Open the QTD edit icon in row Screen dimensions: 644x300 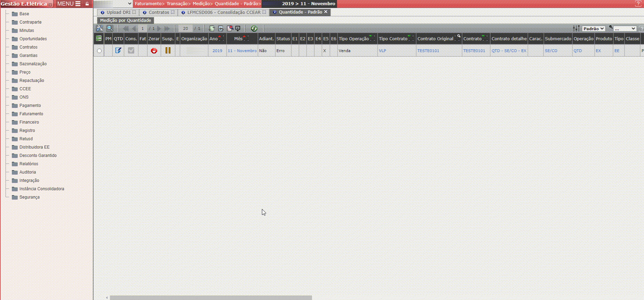click(x=118, y=51)
